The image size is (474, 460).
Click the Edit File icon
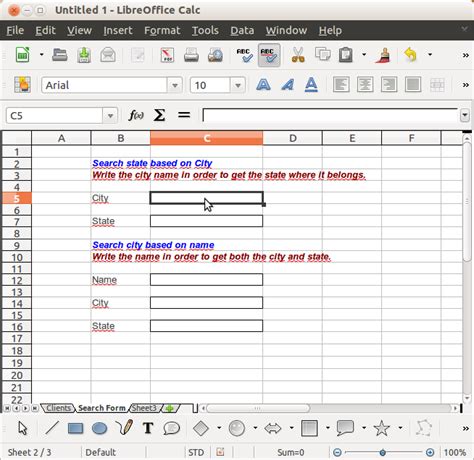[137, 55]
